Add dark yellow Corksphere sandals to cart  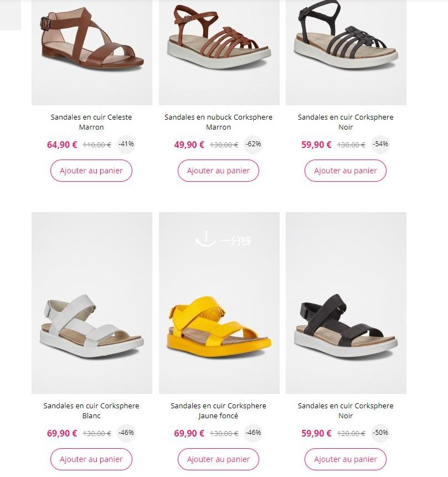coord(218,459)
